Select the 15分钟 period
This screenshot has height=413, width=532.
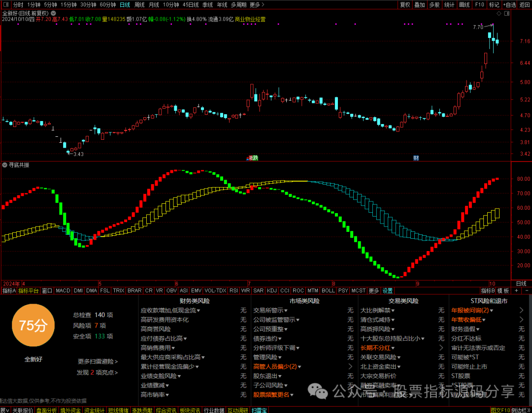pyautogui.click(x=68, y=5)
